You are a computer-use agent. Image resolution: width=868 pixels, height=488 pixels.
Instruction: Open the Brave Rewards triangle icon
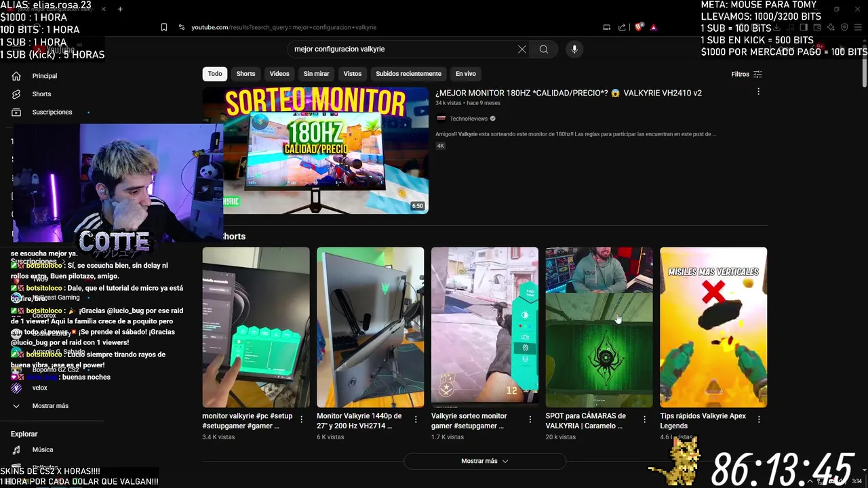pyautogui.click(x=654, y=27)
